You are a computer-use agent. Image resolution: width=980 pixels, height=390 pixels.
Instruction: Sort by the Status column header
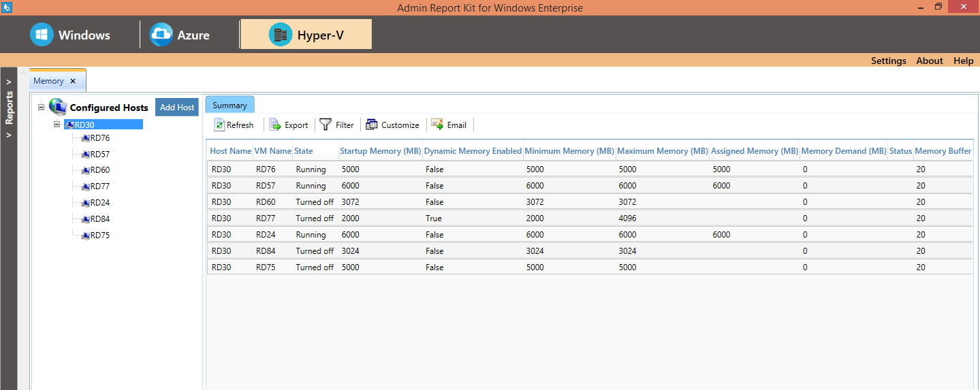[x=900, y=151]
